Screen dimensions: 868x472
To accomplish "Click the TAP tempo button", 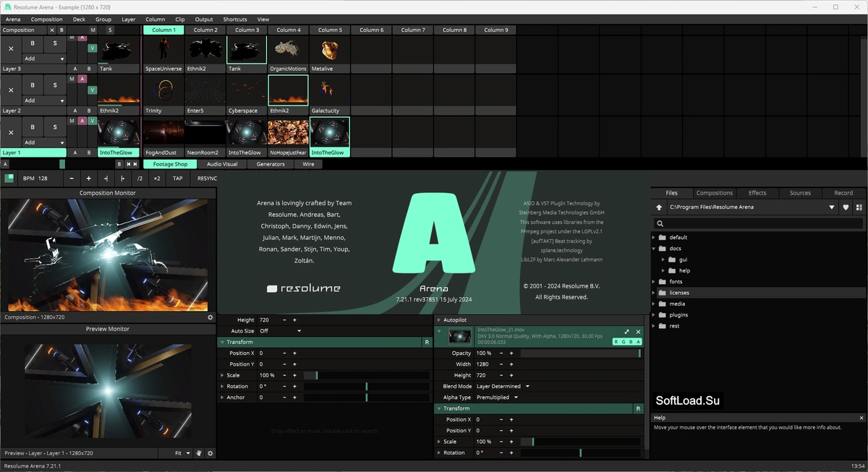I will click(178, 178).
